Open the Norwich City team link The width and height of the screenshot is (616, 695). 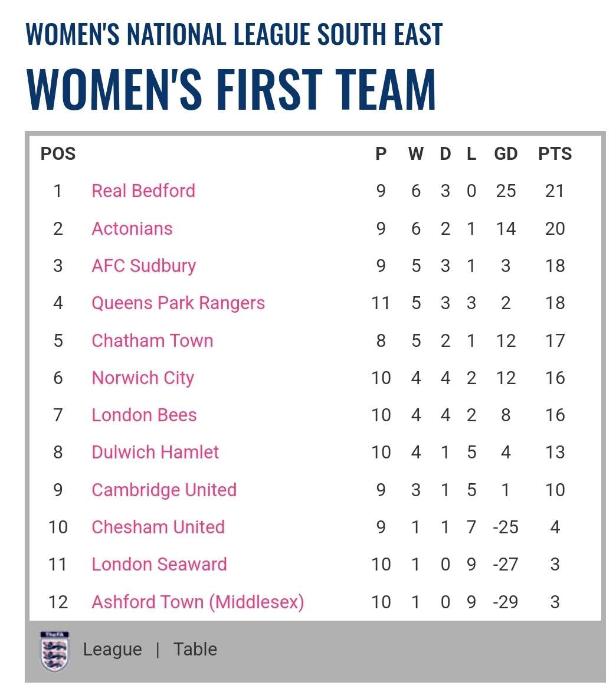143,378
